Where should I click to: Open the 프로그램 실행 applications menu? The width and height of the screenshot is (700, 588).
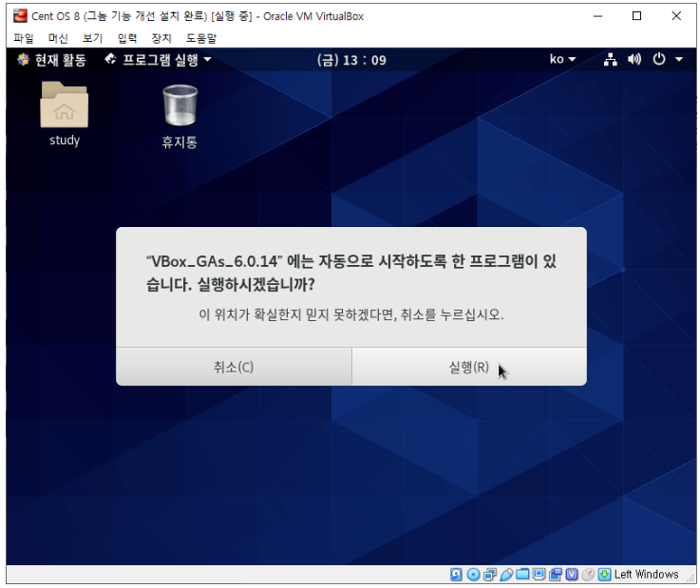158,60
